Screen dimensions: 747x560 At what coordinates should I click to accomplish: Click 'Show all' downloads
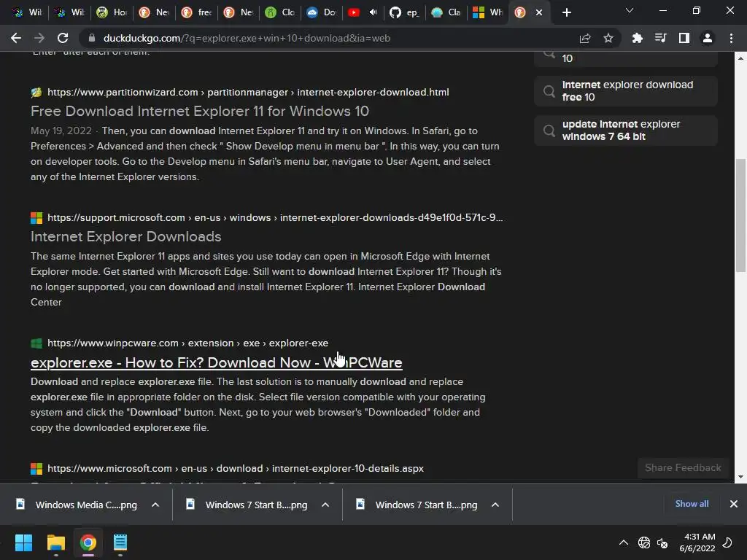pos(692,504)
